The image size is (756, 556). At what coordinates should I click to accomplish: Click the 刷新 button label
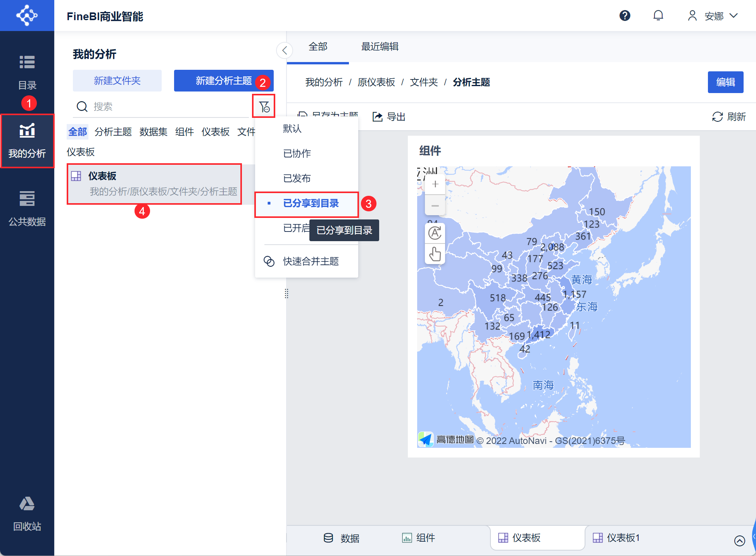point(736,117)
